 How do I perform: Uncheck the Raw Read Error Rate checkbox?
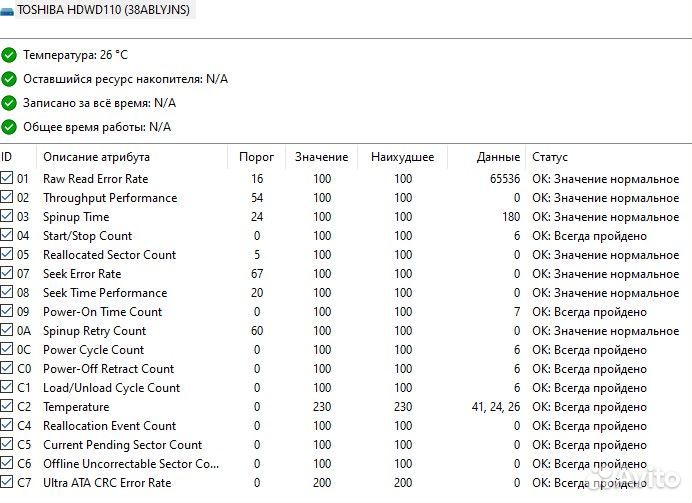click(7, 178)
